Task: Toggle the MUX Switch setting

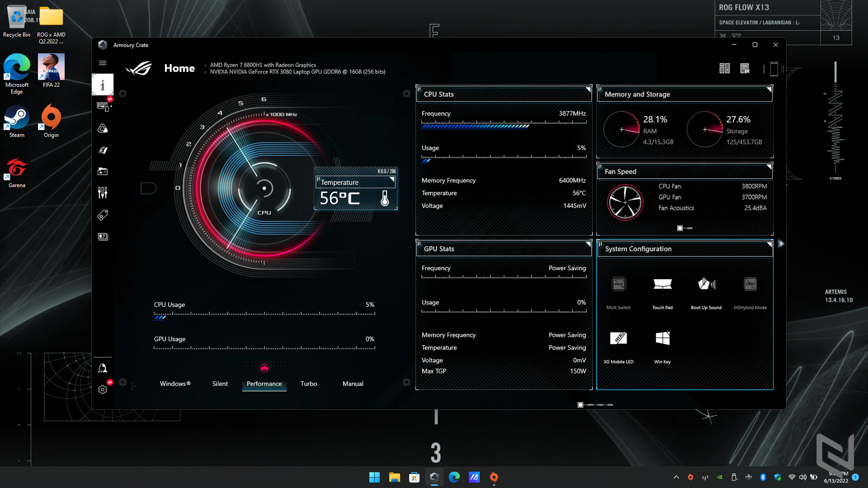Action: [619, 293]
